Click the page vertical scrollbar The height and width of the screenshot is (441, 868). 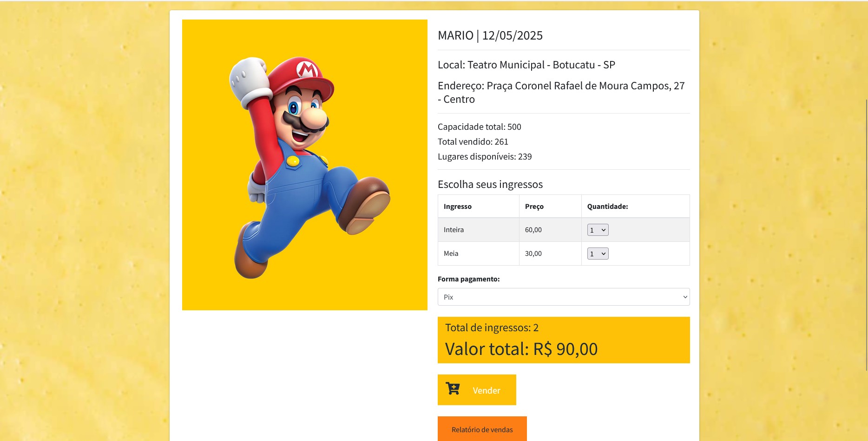click(866, 233)
